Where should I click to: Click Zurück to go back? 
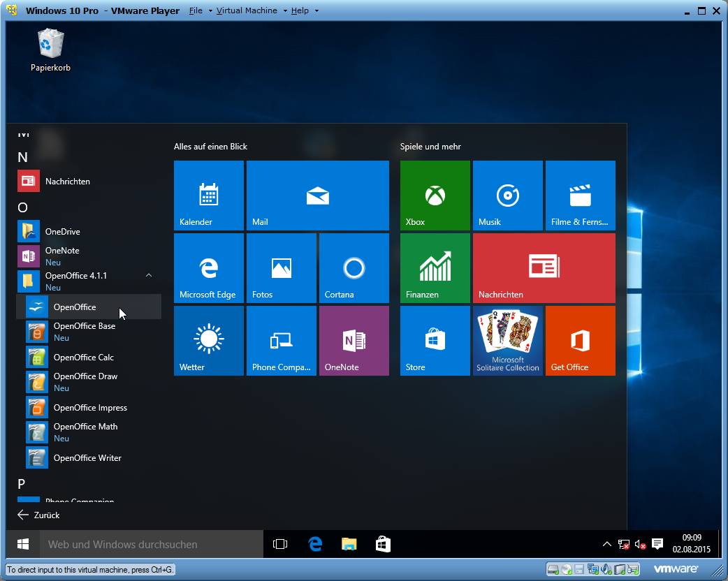point(39,515)
